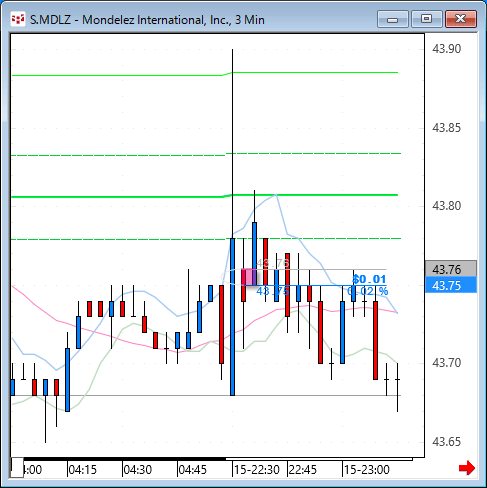Click the white box at chart bottom-left corner
This screenshot has width=487, height=488.
tap(17, 468)
